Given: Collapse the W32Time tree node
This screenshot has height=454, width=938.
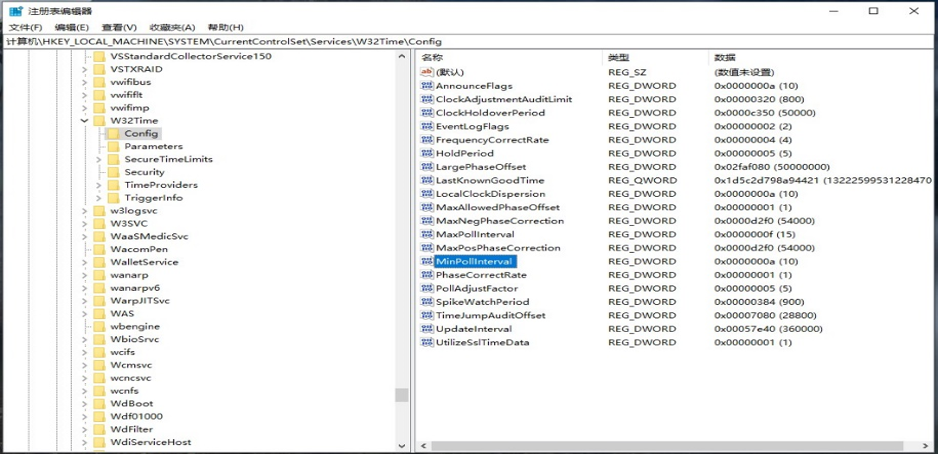Looking at the screenshot, I should [85, 120].
